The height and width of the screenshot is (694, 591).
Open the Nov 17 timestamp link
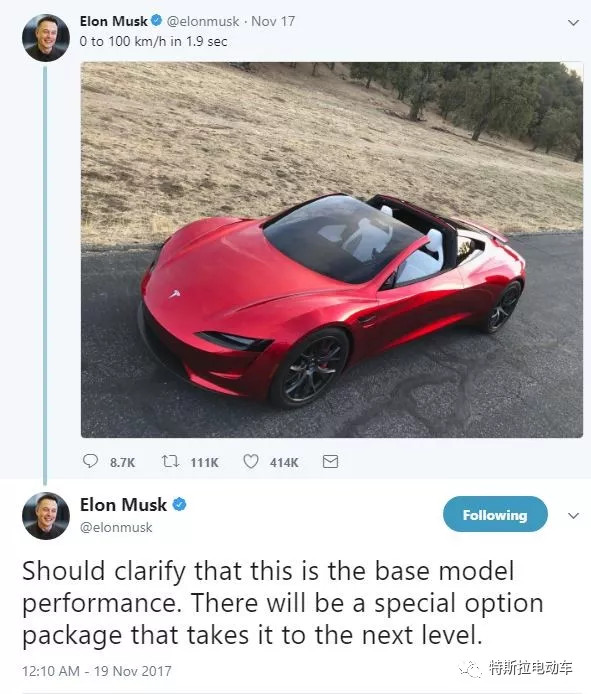click(273, 21)
